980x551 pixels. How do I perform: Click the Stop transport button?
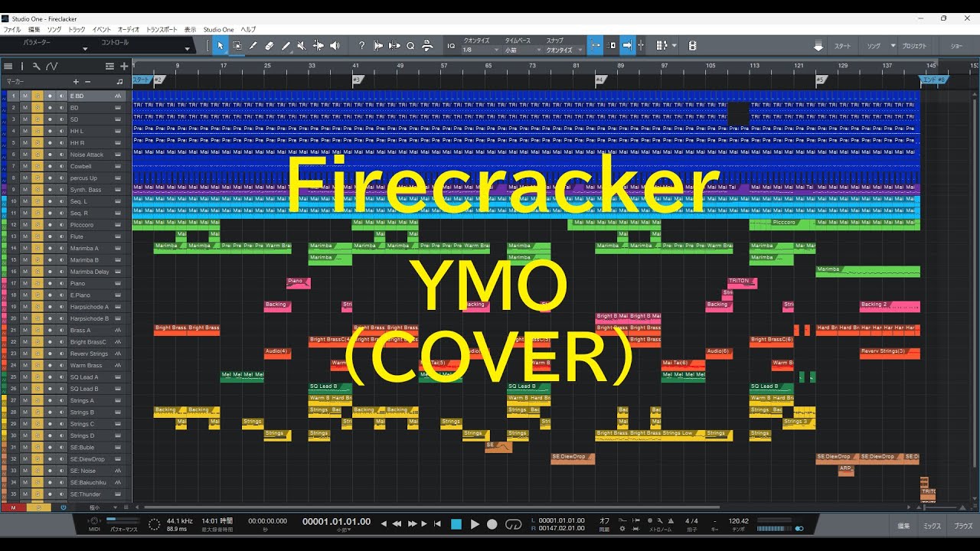click(x=456, y=524)
